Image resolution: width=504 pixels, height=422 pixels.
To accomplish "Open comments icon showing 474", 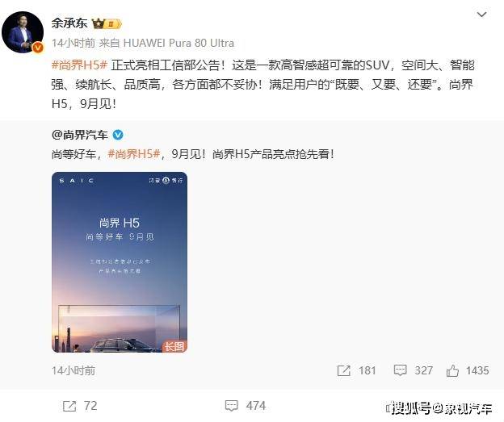I will [x=232, y=406].
